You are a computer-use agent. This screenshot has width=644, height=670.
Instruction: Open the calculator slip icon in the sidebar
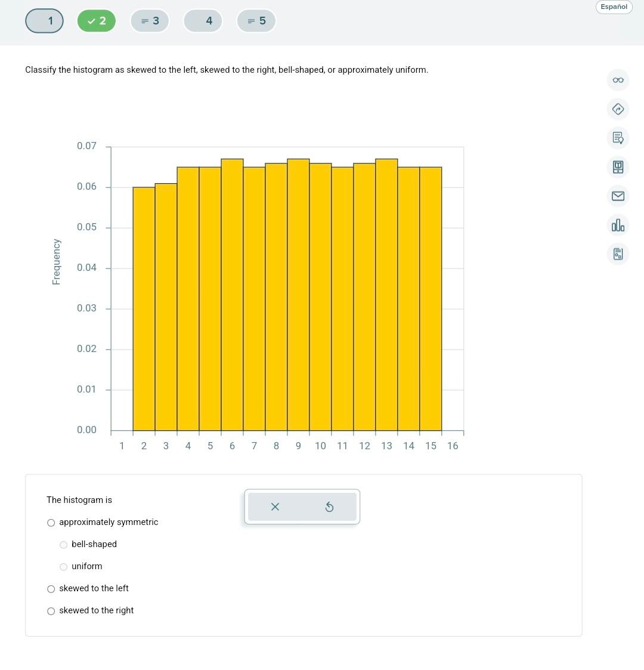point(618,254)
